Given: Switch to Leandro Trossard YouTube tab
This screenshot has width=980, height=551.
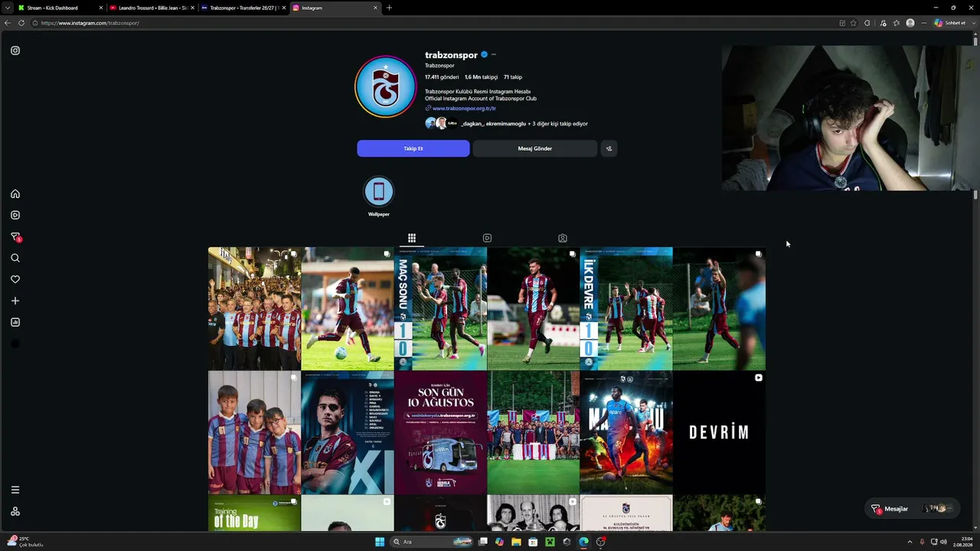Looking at the screenshot, I should click(x=152, y=8).
